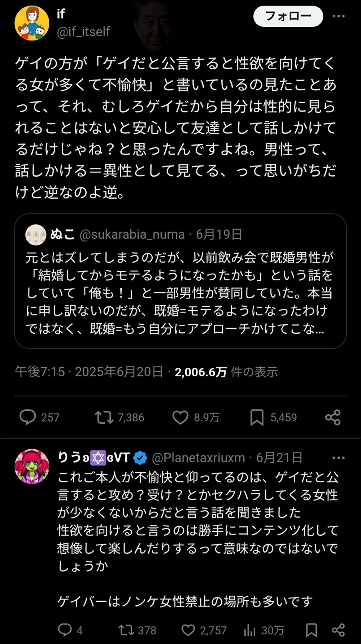
Task: Open the pink-haired avatar of the replier
Action: tap(32, 466)
